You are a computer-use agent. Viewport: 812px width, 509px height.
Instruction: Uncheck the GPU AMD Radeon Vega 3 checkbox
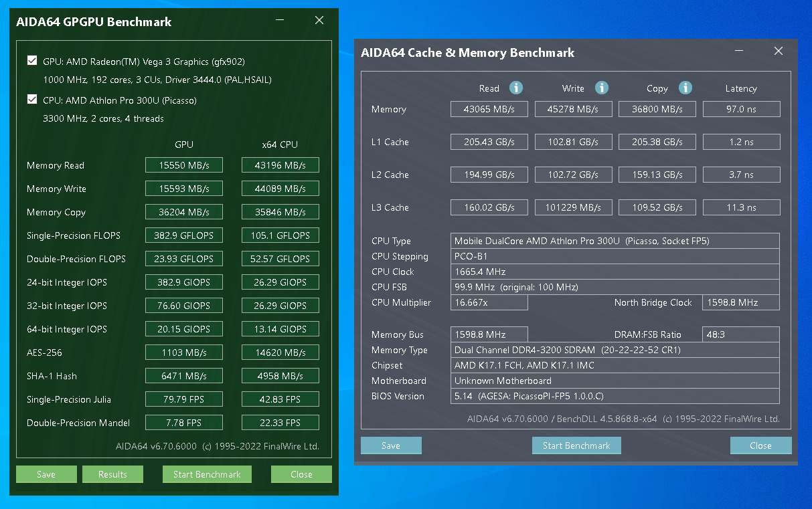pos(32,61)
